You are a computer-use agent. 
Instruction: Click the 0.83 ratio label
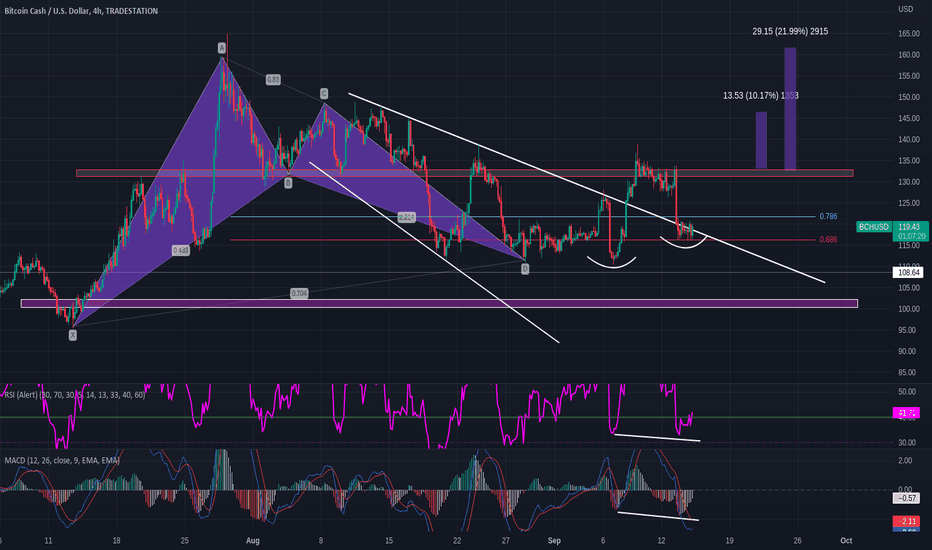tap(273, 80)
